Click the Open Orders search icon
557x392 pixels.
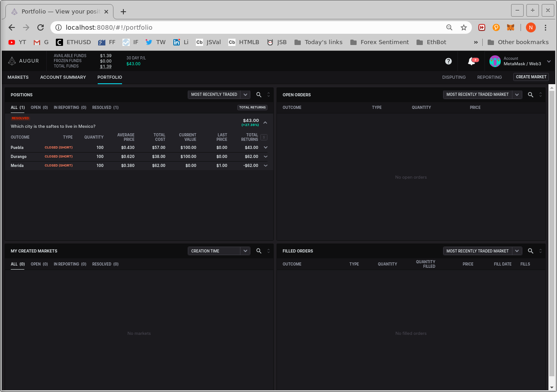(530, 95)
